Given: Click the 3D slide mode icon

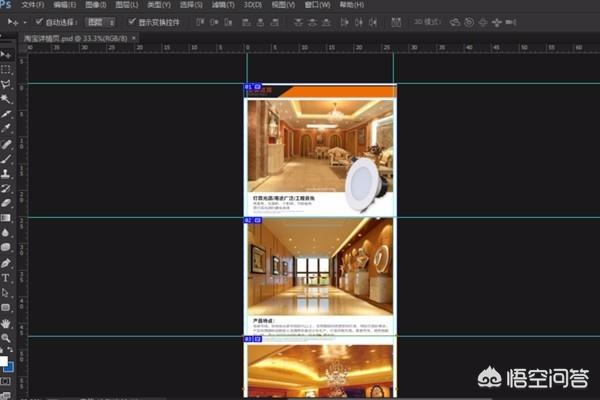Looking at the screenshot, I should pyautogui.click(x=497, y=22).
